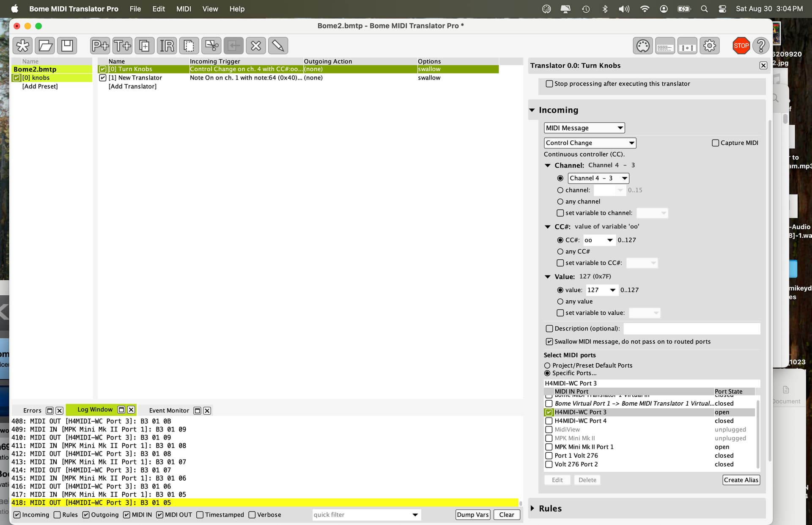Viewport: 812px width, 525px height.
Task: Click the duplicate icon in the toolbar
Action: (145, 46)
